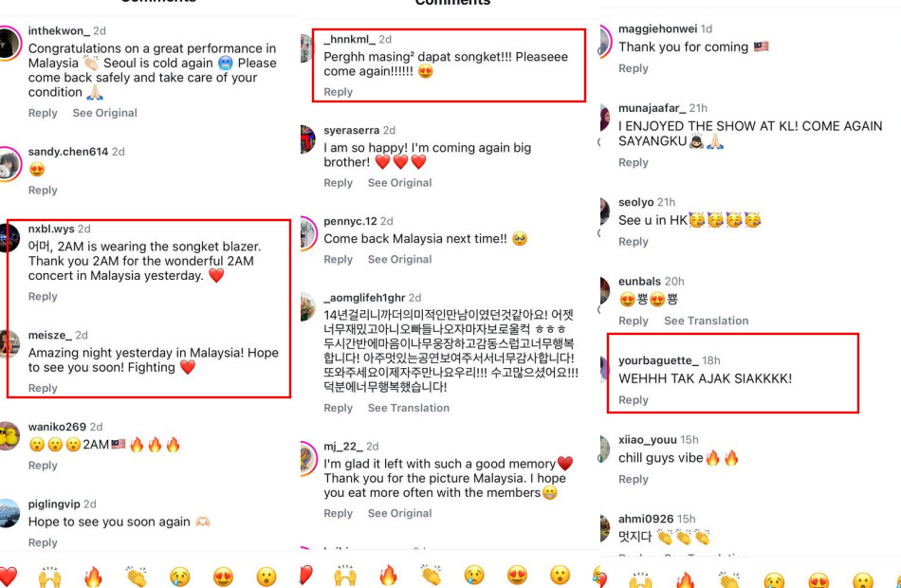See Translation of eunbals comment

click(x=707, y=321)
